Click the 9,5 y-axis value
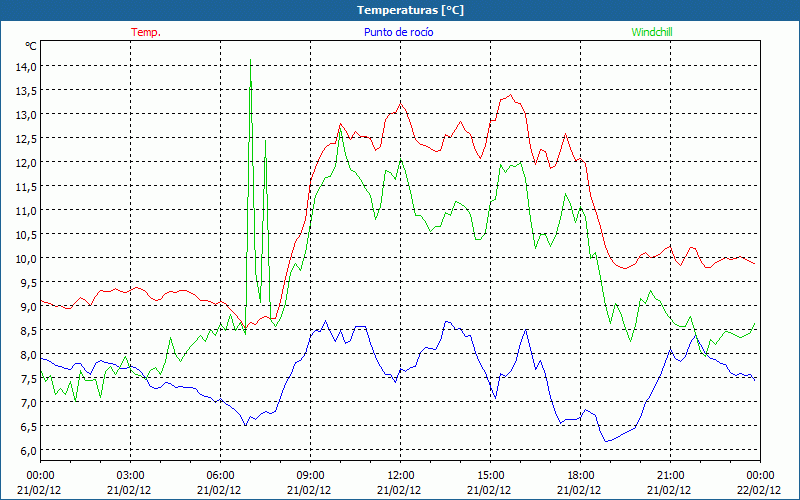 coord(28,282)
